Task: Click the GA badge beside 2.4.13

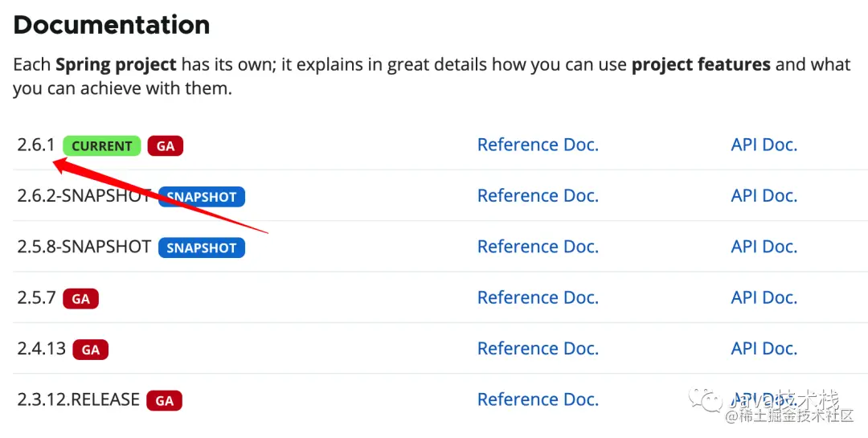Action: pyautogui.click(x=91, y=350)
